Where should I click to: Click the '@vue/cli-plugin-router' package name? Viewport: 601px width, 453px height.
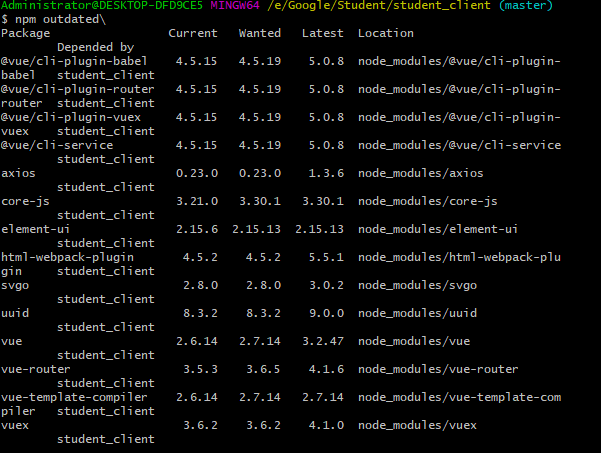click(77, 89)
